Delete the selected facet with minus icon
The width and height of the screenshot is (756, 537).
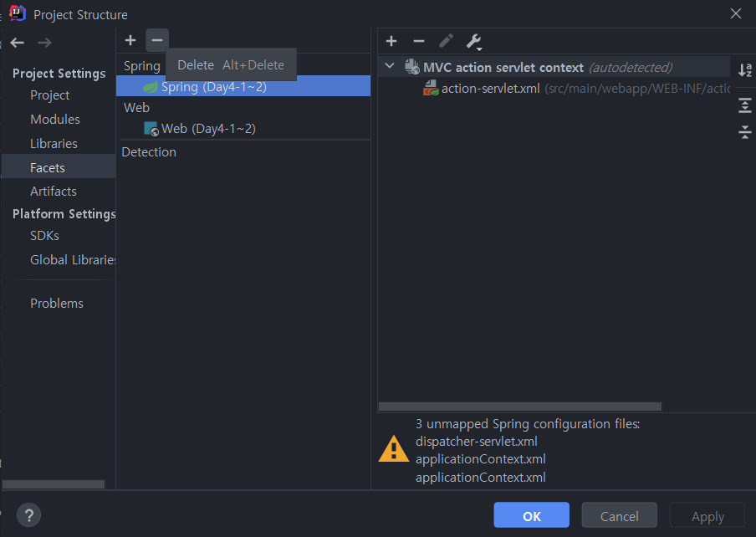[x=157, y=40]
